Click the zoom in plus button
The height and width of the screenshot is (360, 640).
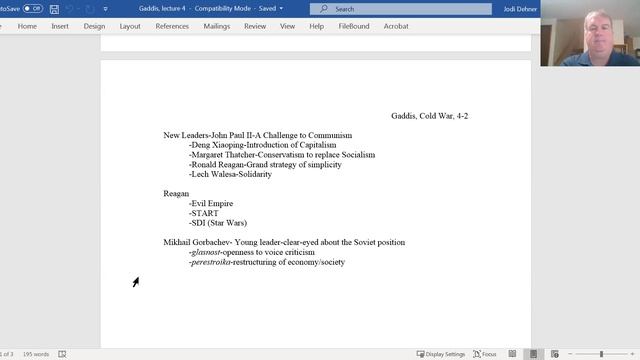[x=632, y=354]
